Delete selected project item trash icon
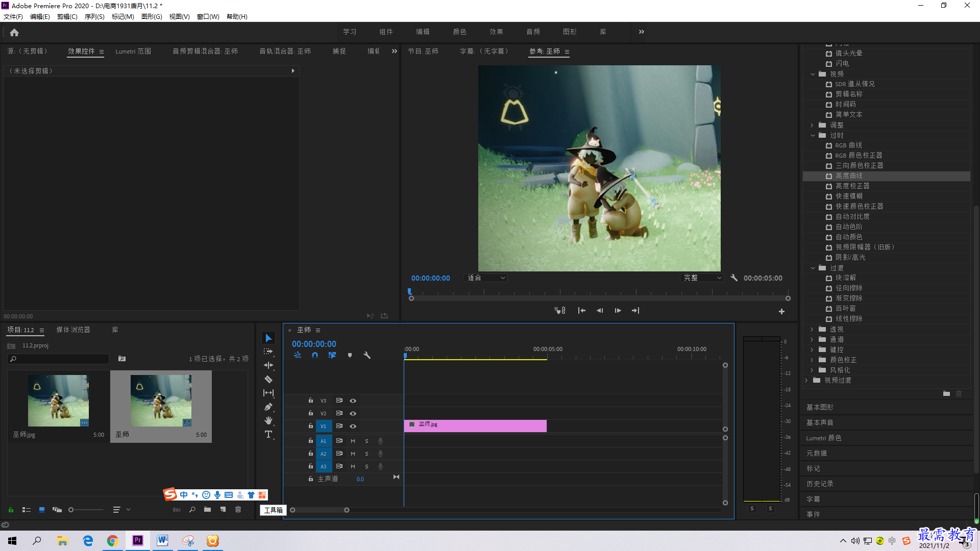980x551 pixels. click(x=238, y=510)
